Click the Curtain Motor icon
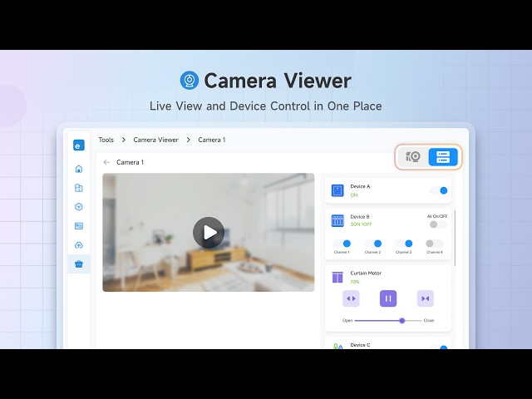Viewport: 532px width, 399px height. [x=337, y=277]
